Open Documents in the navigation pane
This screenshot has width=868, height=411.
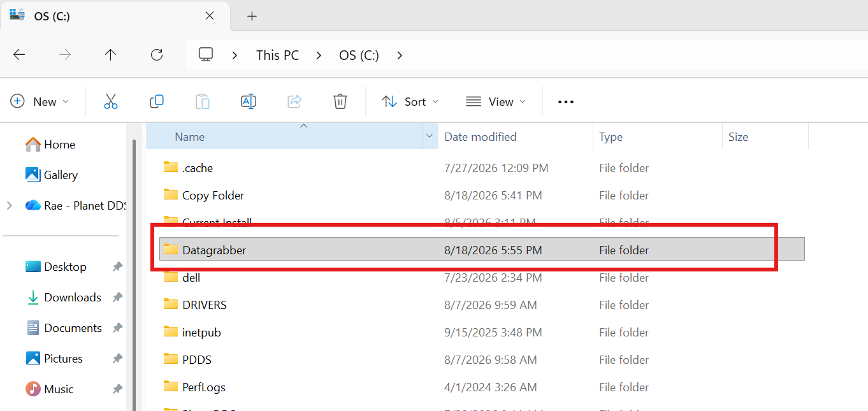[64, 328]
